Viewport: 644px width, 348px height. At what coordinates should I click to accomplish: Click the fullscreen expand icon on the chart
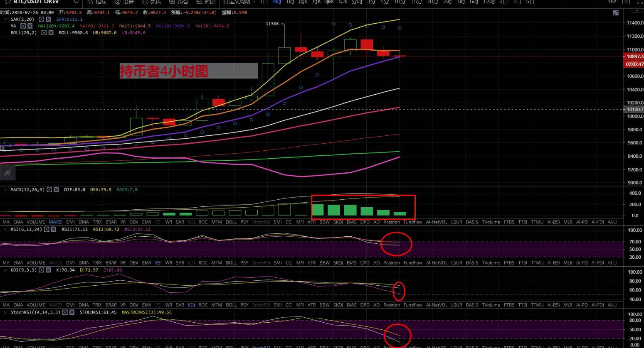tap(616, 13)
